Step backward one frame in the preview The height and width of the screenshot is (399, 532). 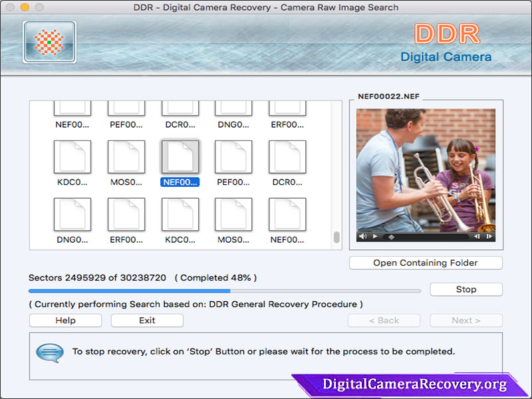477,237
